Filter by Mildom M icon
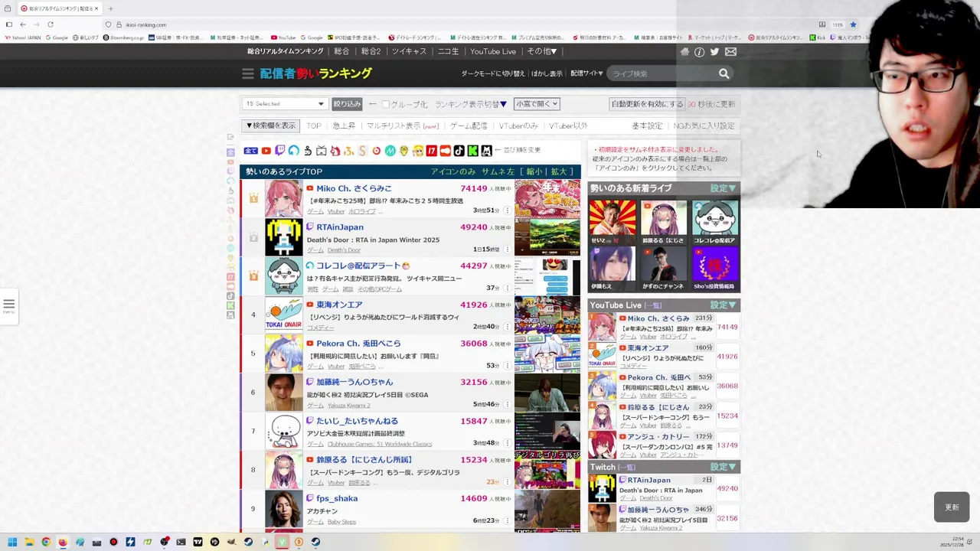Viewport: 980px width, 551px height. 390,151
